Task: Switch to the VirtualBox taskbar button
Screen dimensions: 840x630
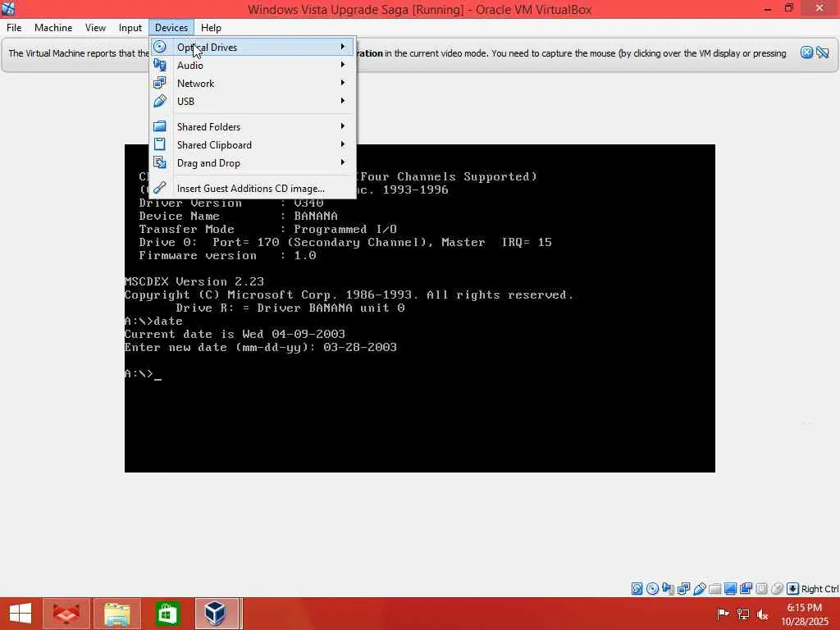Action: [217, 614]
